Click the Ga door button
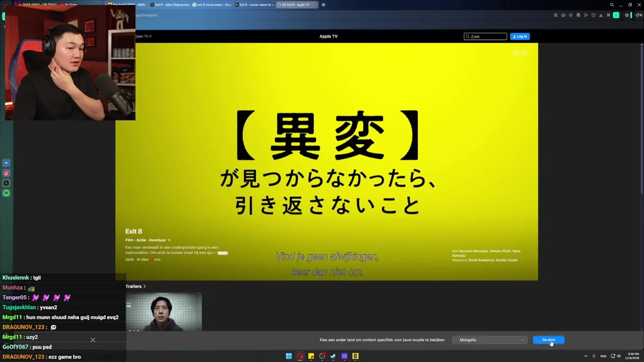This screenshot has height=362, width=644. pos(548,340)
